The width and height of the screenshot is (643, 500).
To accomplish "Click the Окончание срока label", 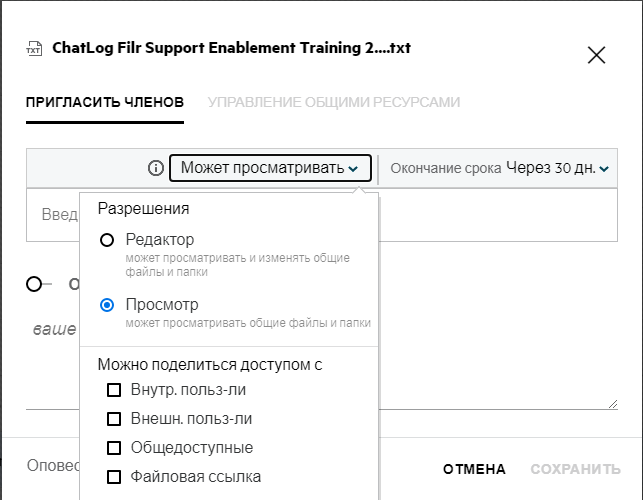I will tap(445, 168).
